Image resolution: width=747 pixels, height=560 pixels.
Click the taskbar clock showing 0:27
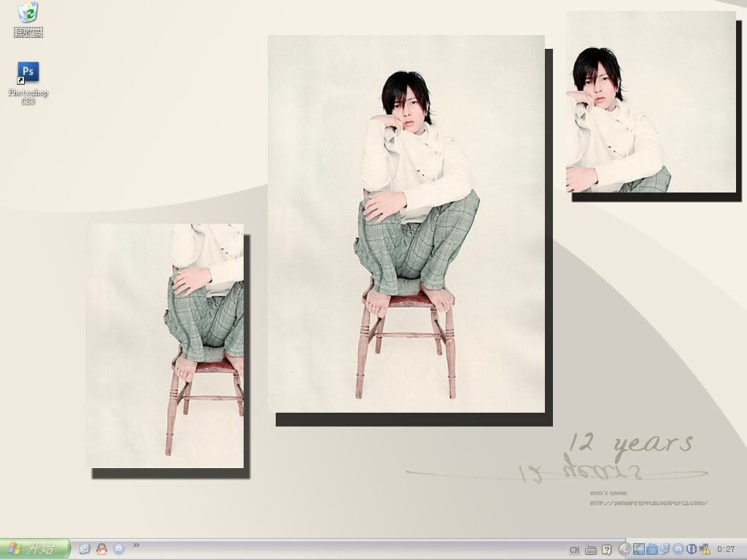tap(726, 550)
